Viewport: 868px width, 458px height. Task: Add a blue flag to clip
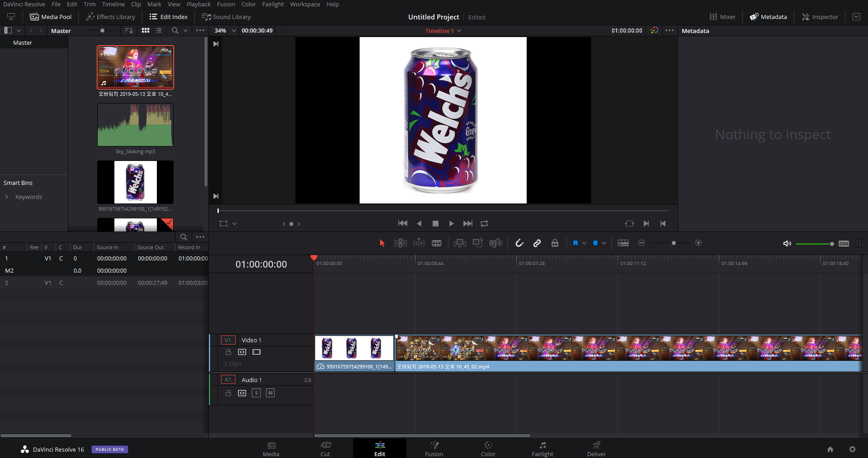pos(575,243)
